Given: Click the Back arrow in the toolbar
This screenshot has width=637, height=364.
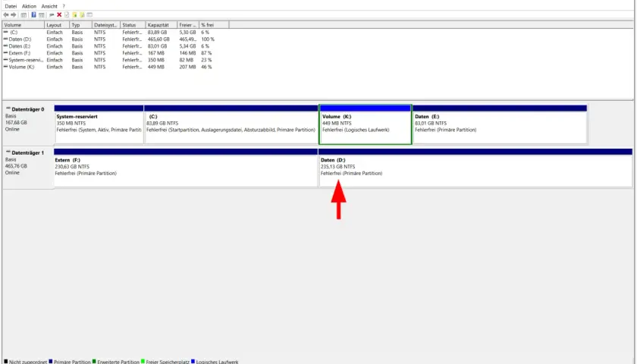Looking at the screenshot, I should 6,14.
